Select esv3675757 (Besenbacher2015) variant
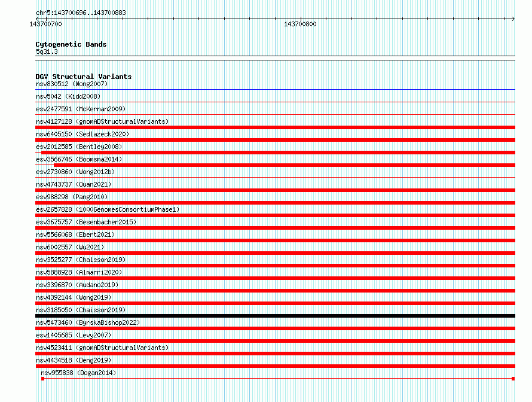532x402 pixels. [86, 222]
